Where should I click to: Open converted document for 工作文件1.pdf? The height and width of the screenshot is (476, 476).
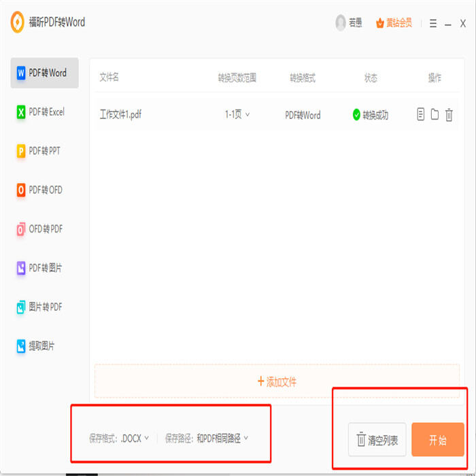tap(420, 114)
